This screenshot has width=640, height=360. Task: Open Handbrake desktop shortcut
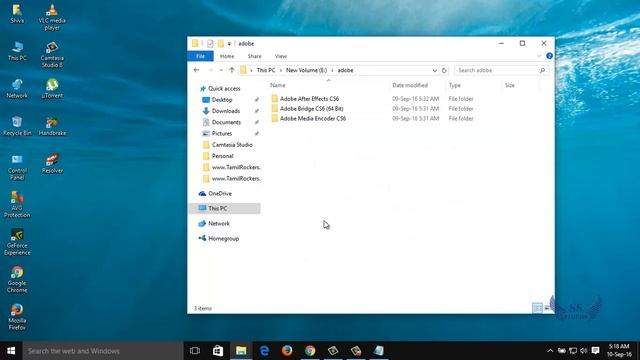coord(52,126)
